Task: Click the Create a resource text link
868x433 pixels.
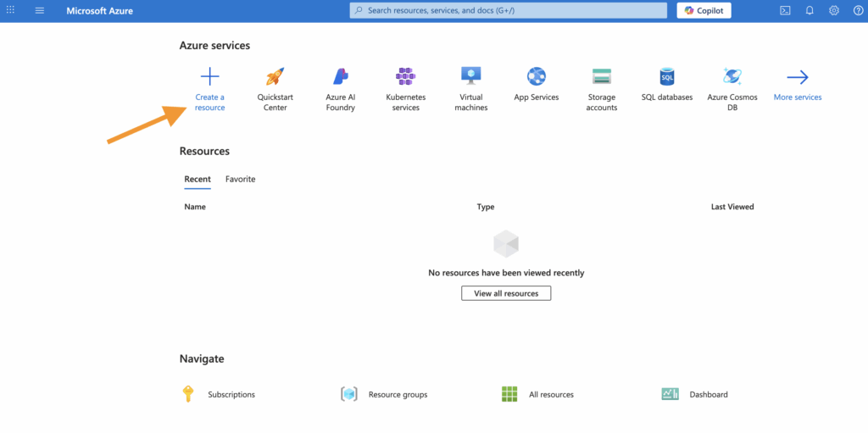Action: pos(210,103)
